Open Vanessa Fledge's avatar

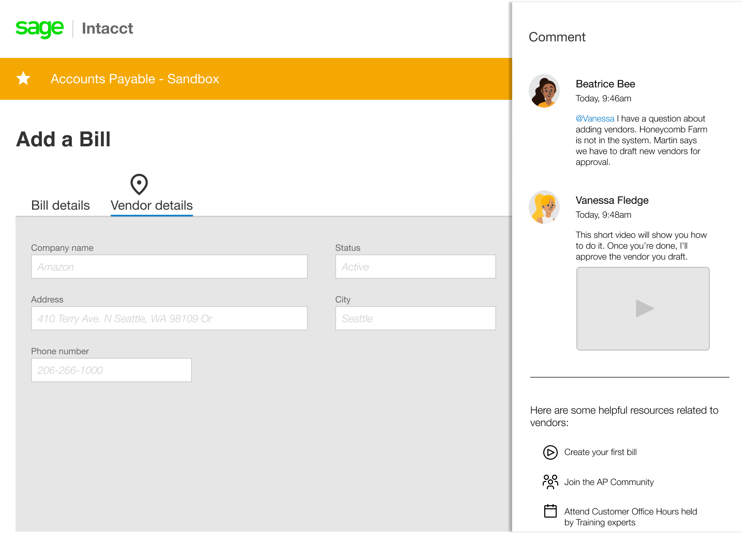pyautogui.click(x=544, y=207)
